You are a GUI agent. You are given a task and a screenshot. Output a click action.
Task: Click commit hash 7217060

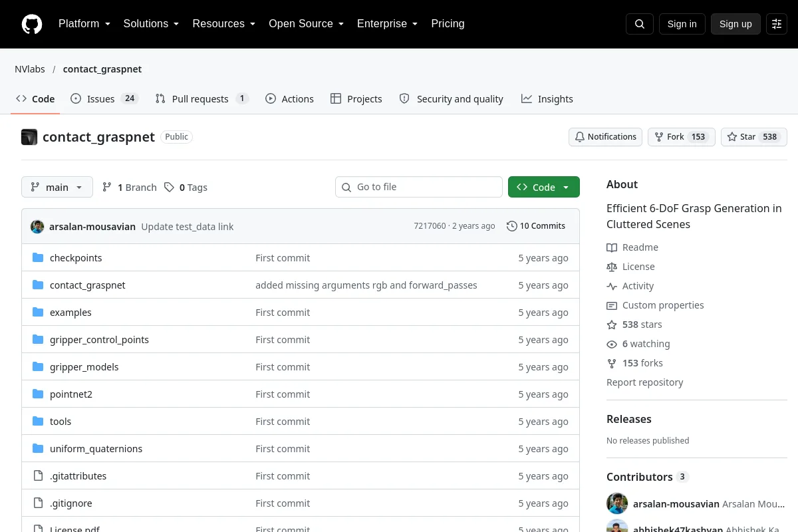(430, 226)
